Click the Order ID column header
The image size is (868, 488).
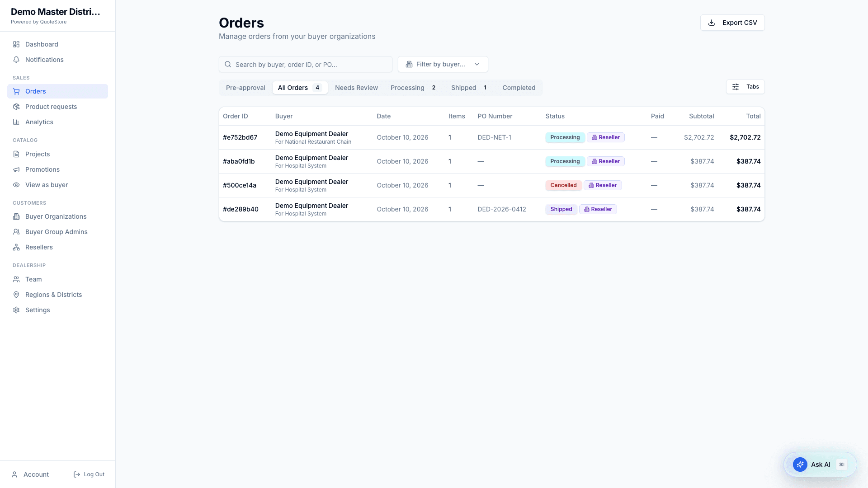click(x=236, y=116)
